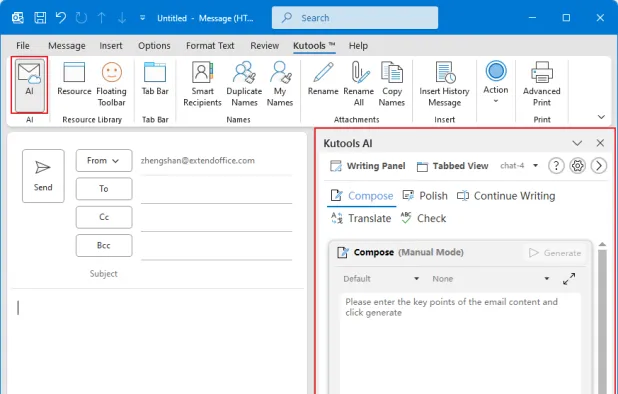Select the Translate tab
The width and height of the screenshot is (618, 394).
click(x=361, y=218)
